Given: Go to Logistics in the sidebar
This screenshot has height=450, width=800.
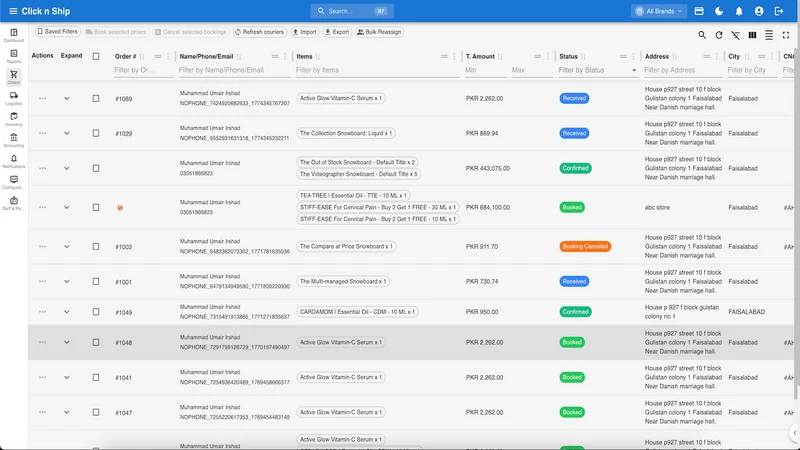Looking at the screenshot, I should tap(14, 98).
